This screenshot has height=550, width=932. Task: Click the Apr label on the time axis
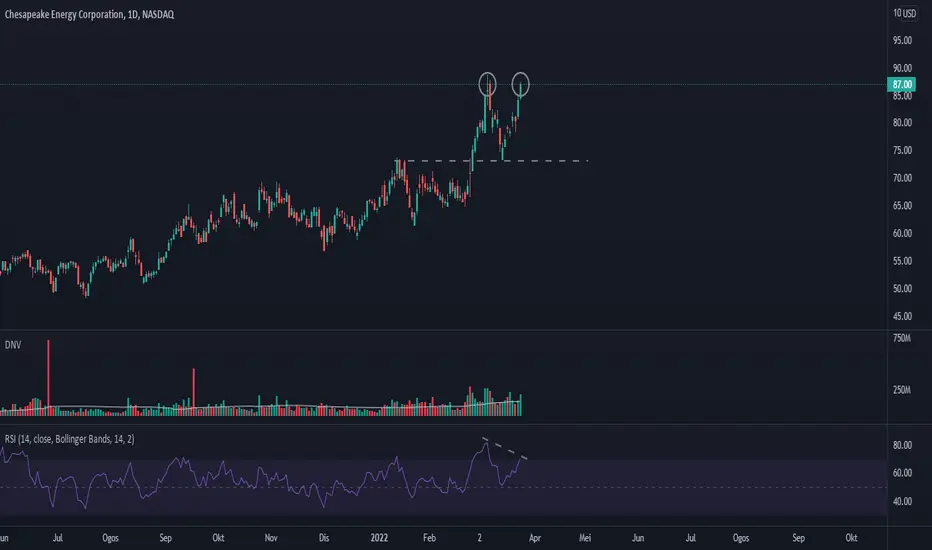(x=535, y=538)
